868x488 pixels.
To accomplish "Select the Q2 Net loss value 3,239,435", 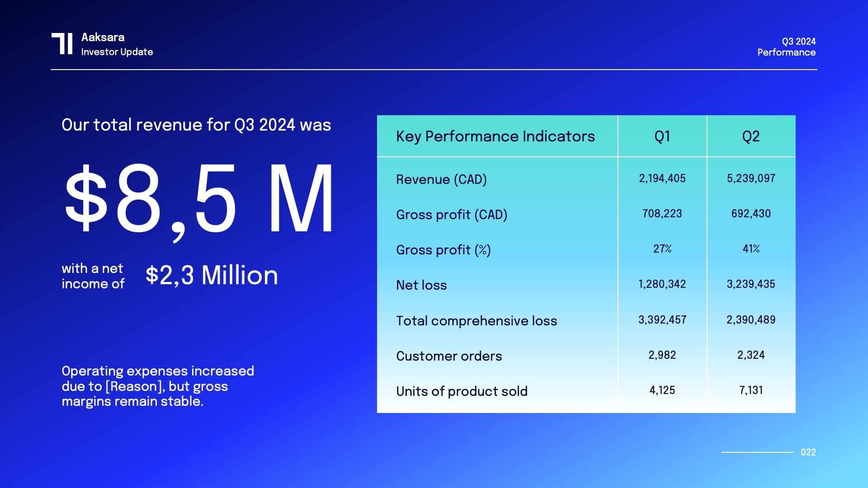I will pyautogui.click(x=750, y=284).
